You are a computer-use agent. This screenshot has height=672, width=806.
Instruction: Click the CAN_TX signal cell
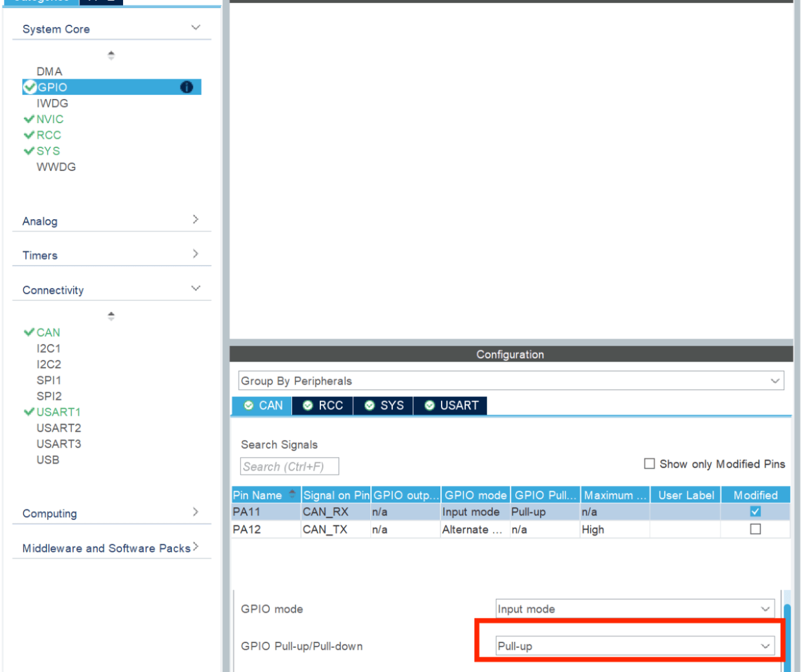pyautogui.click(x=336, y=529)
